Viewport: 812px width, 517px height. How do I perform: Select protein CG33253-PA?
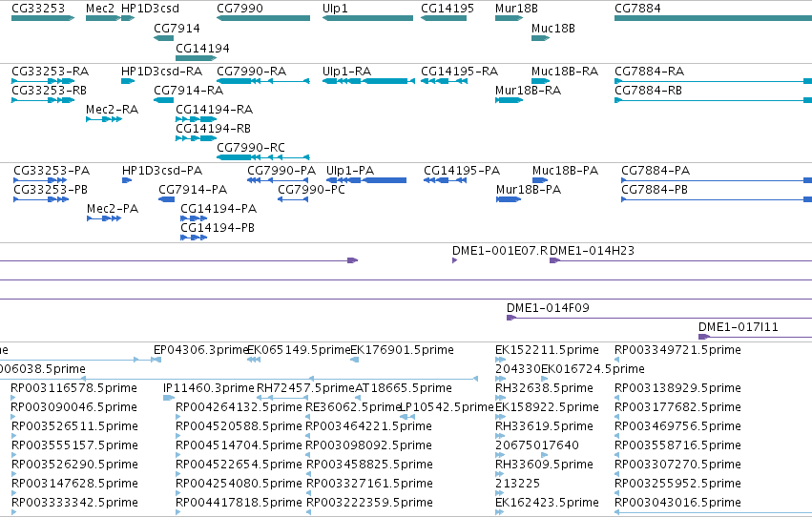[52, 171]
